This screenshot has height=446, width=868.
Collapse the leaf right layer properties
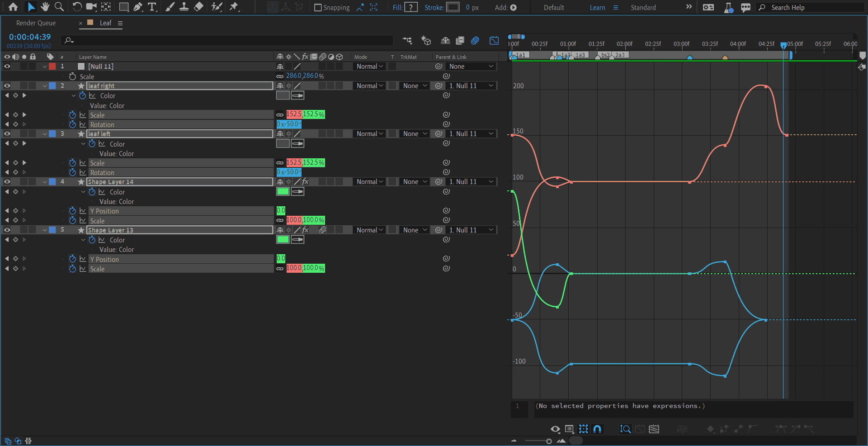tap(45, 86)
